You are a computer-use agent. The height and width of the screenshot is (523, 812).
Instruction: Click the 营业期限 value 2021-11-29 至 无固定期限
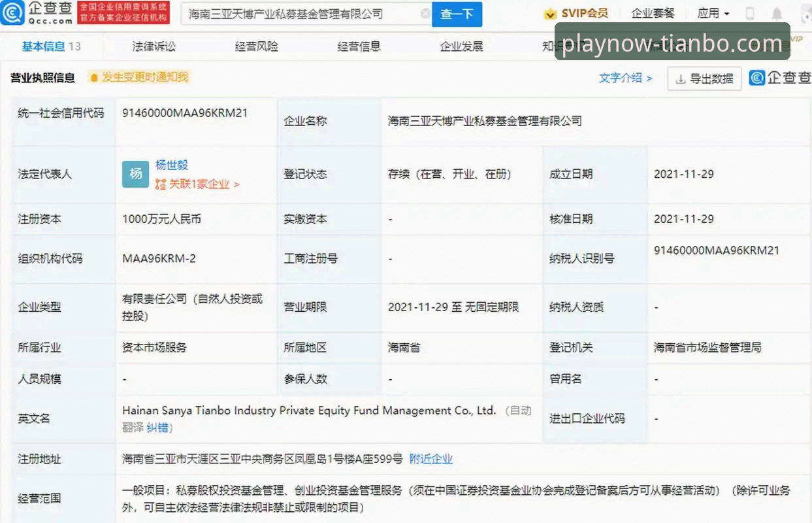[x=453, y=307]
